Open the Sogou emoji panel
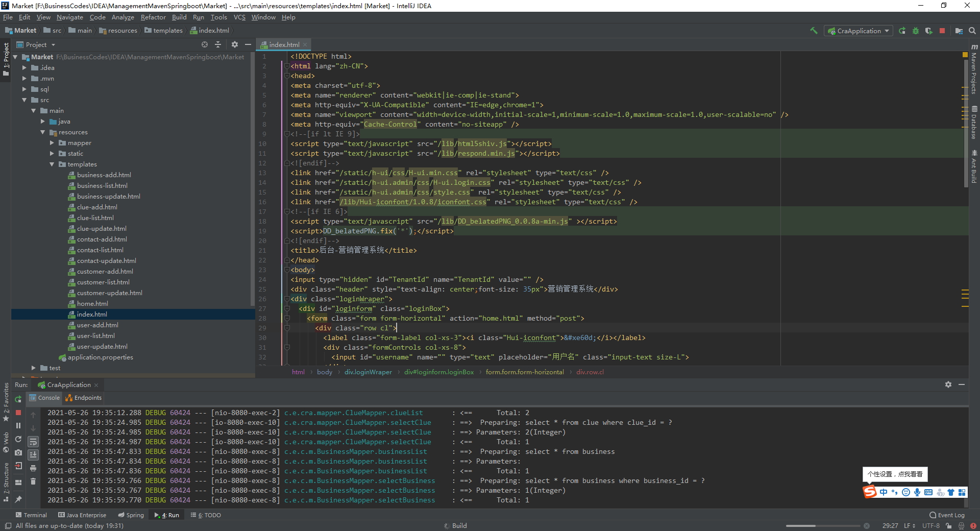This screenshot has width=980, height=531. 906,492
